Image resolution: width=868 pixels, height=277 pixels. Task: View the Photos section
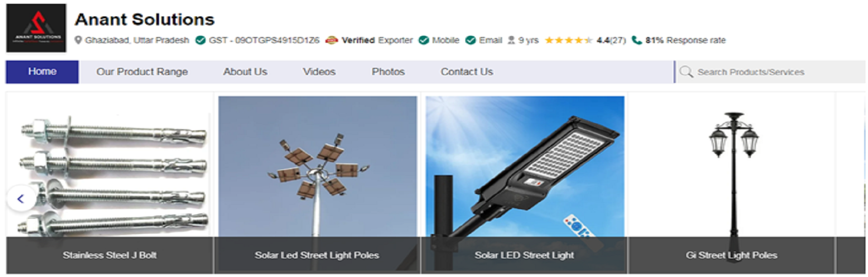(x=388, y=72)
